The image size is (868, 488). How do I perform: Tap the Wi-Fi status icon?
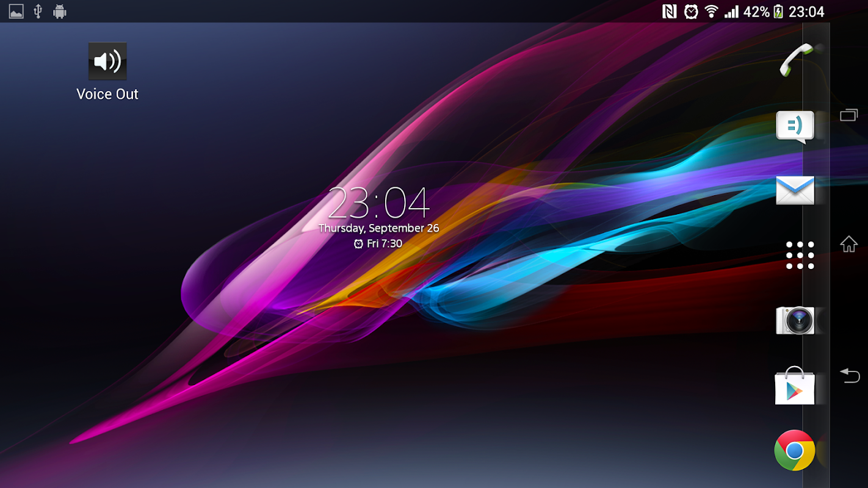(711, 12)
